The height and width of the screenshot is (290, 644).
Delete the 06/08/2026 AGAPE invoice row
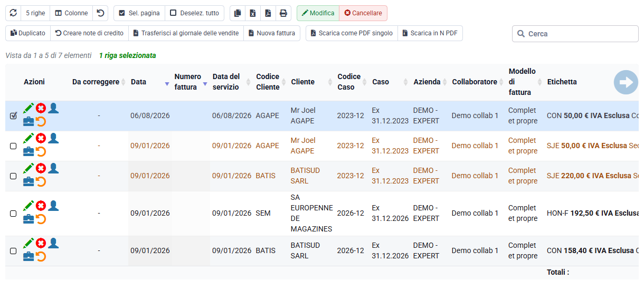click(x=41, y=108)
